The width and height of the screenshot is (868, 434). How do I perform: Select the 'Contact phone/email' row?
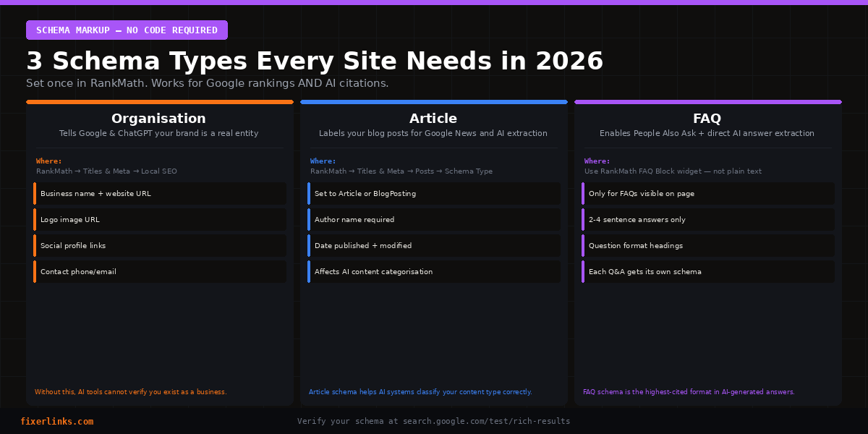pyautogui.click(x=160, y=272)
